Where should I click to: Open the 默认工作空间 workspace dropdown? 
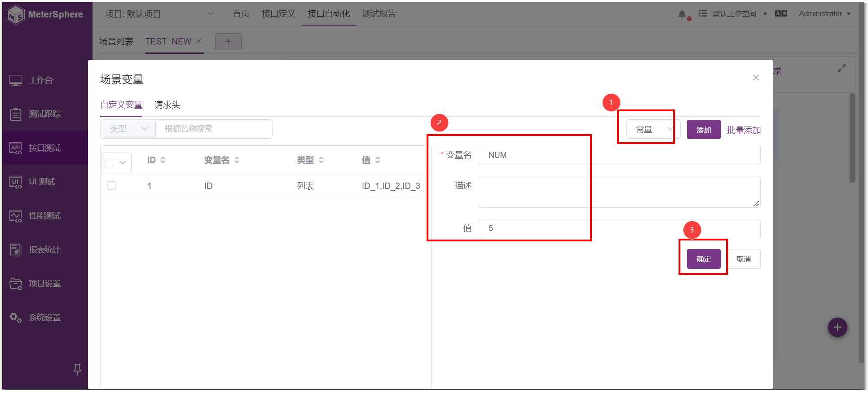[x=739, y=14]
